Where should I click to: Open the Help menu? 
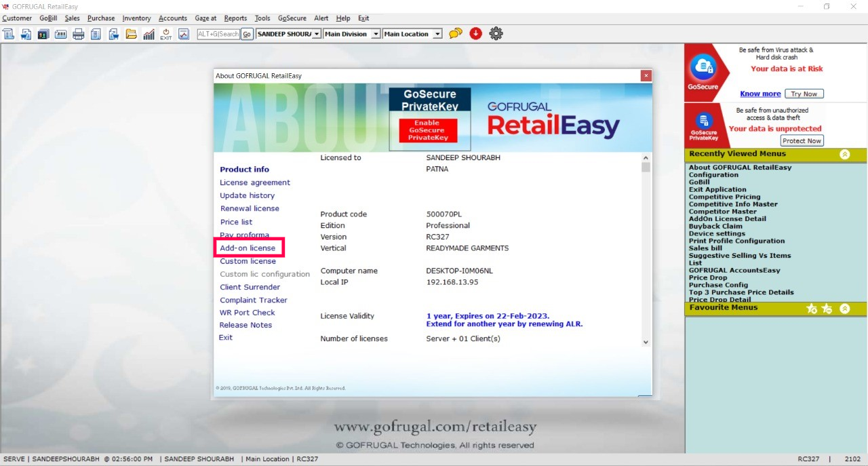point(343,18)
